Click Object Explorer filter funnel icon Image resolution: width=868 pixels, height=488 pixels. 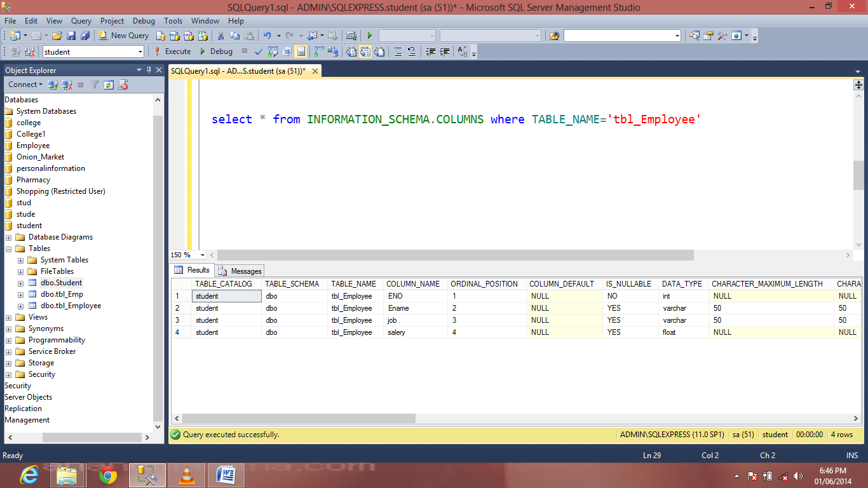pos(95,85)
